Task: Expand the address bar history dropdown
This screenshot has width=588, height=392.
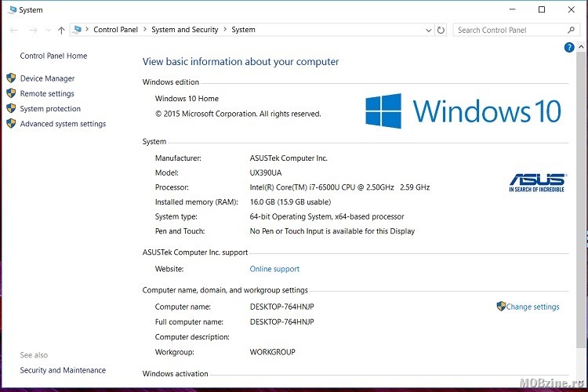Action: pyautogui.click(x=429, y=30)
